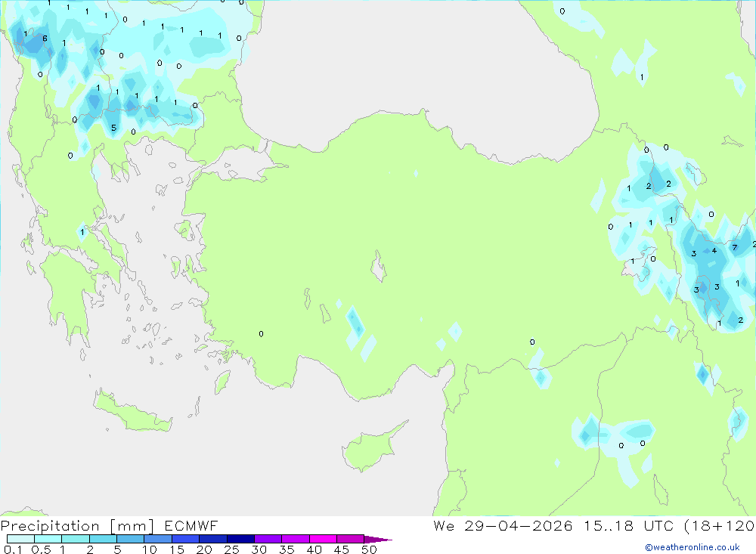
Task: Click the legend label '25'
Action: 232,549
